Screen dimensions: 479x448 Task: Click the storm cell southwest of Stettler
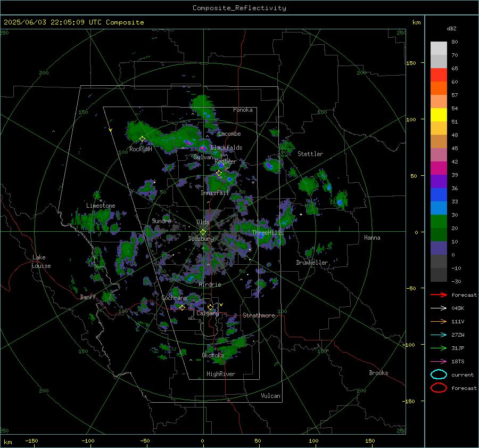point(271,165)
